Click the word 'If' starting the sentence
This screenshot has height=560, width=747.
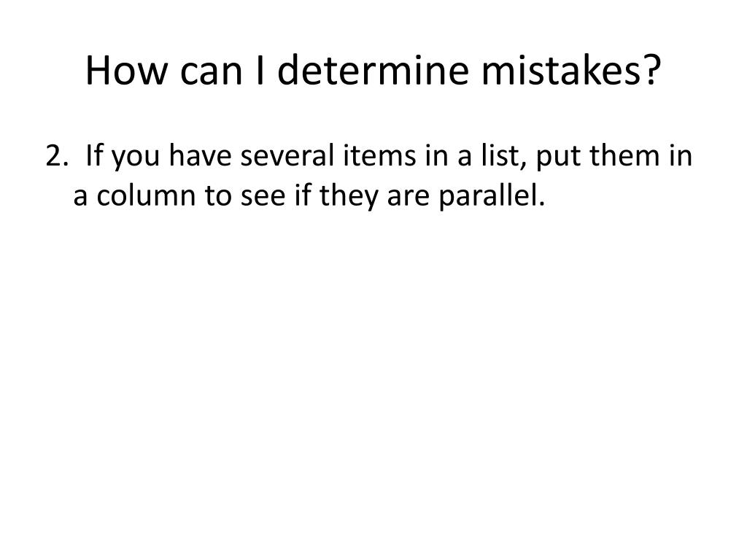(x=94, y=156)
